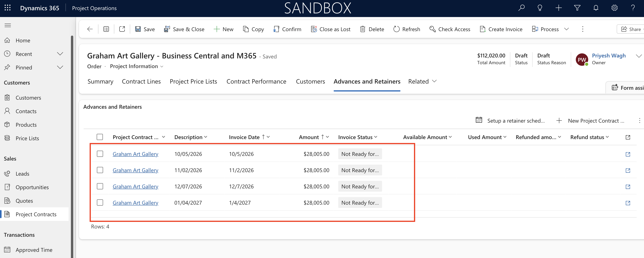Go back with the left arrow icon

(x=90, y=29)
